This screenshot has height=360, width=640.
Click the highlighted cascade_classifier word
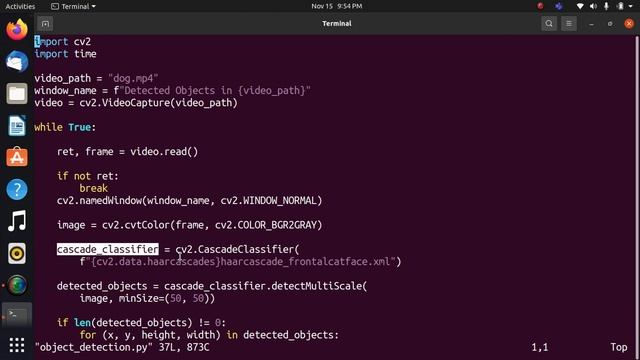(108, 249)
